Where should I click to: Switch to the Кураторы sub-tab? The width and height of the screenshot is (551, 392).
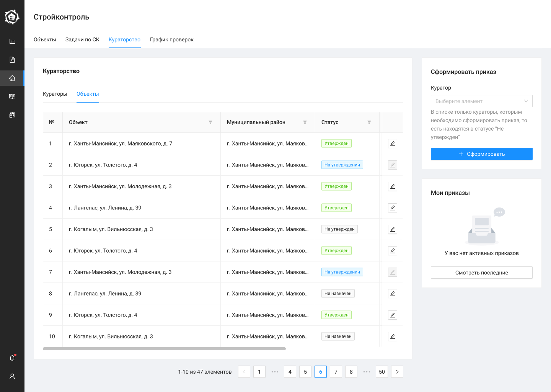pyautogui.click(x=55, y=94)
